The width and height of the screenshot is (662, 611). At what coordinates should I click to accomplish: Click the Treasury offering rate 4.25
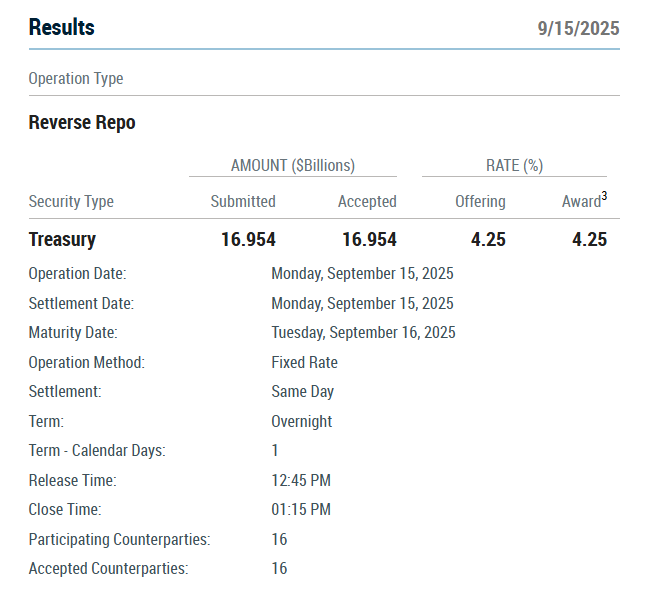click(486, 240)
